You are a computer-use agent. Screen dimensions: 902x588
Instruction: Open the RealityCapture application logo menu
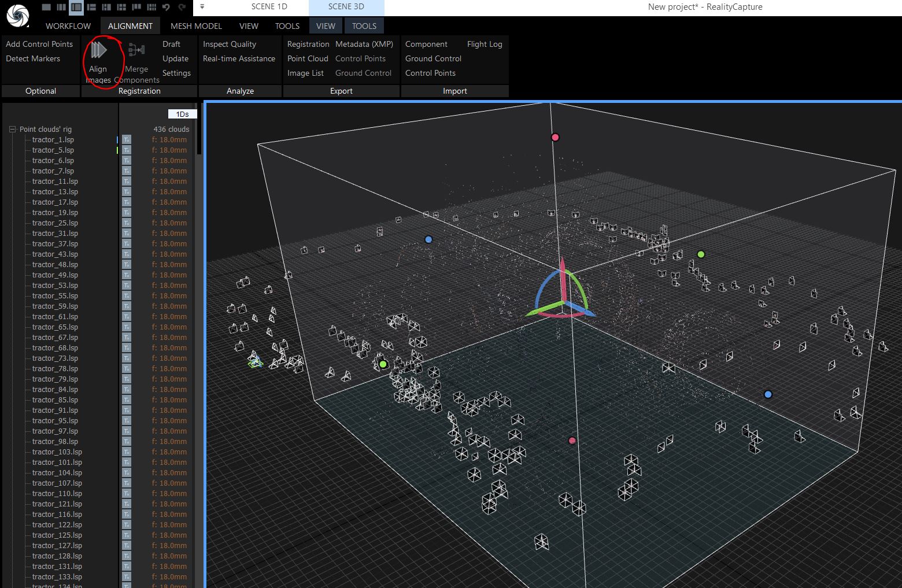tap(17, 15)
